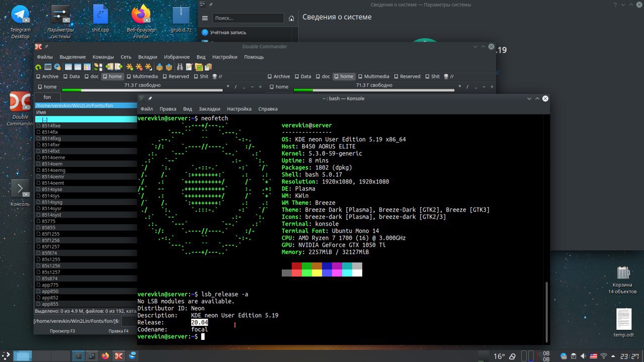Click the extract files box icon
Screen dimensions: 644x362
coord(169,67)
